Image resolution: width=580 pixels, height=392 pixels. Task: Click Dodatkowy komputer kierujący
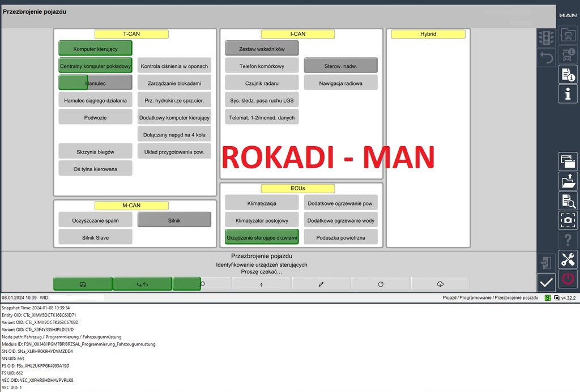(174, 117)
